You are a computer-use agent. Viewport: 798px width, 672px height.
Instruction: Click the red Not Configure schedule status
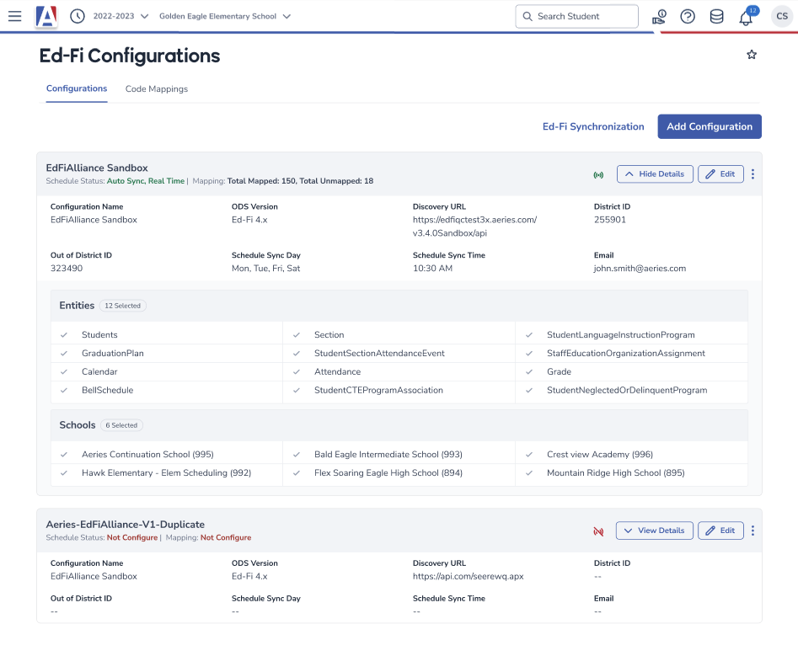pos(132,538)
